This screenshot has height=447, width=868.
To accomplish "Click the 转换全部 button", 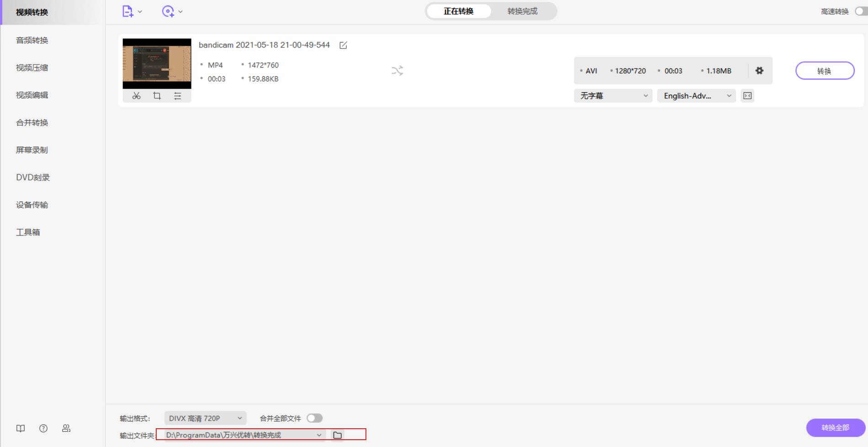I will [x=836, y=428].
